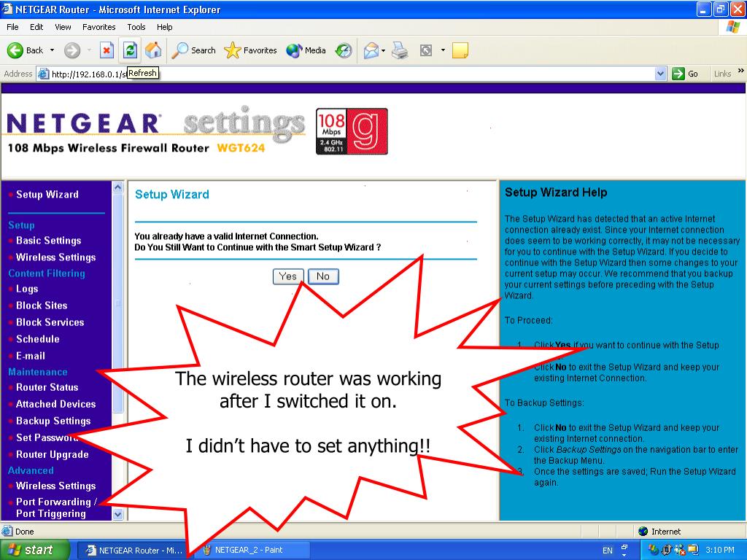Open the Logs page
The height and width of the screenshot is (560, 747).
point(27,289)
